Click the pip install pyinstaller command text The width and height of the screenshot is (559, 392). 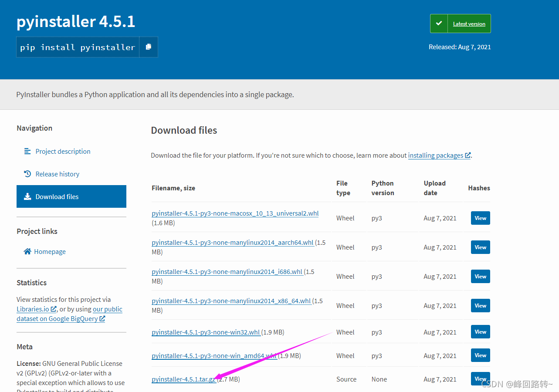point(78,47)
